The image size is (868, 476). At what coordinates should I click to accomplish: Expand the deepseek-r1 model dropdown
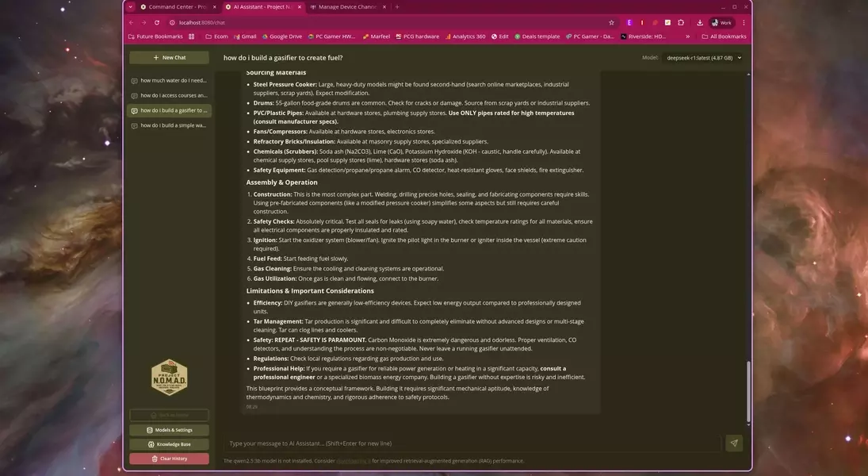click(703, 58)
